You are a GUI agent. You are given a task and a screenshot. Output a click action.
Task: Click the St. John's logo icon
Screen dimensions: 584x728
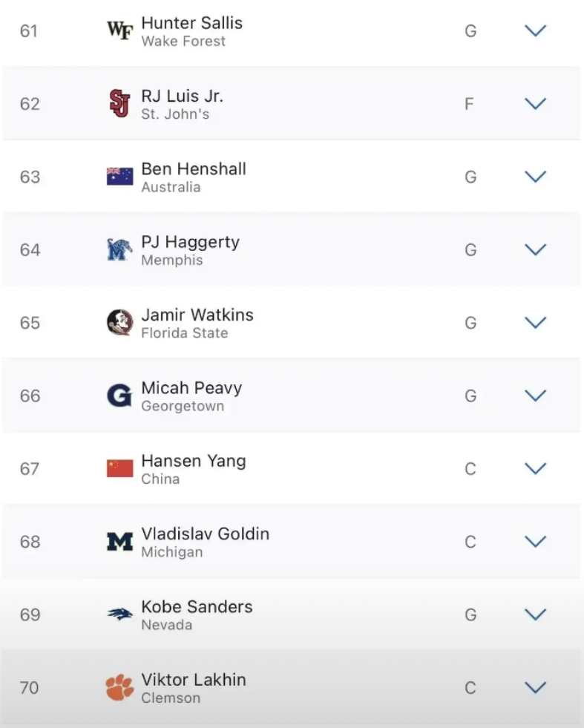[119, 104]
